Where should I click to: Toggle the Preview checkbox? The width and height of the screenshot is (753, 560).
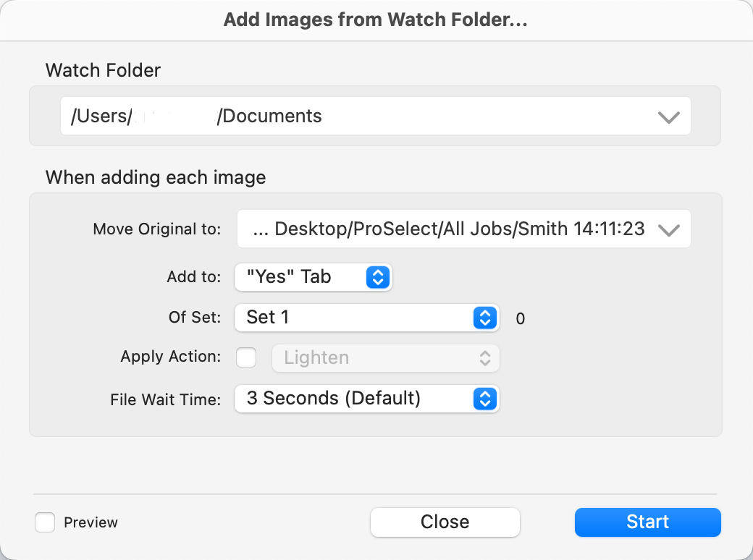[x=46, y=522]
